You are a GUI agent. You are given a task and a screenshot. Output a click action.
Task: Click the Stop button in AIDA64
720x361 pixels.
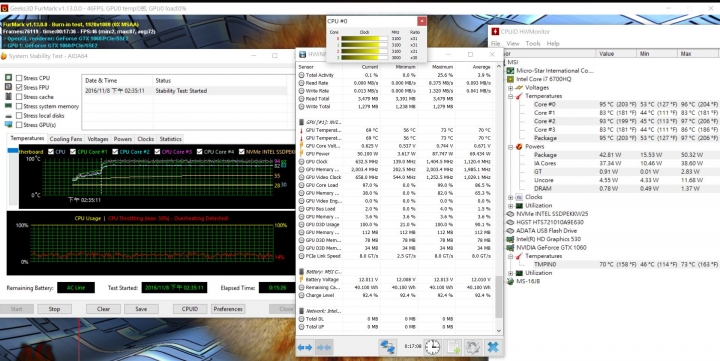pyautogui.click(x=54, y=309)
